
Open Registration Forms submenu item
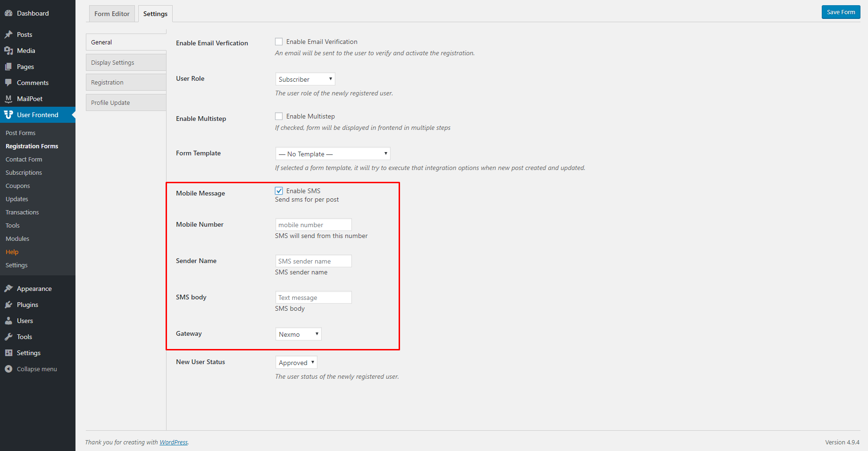(x=32, y=146)
